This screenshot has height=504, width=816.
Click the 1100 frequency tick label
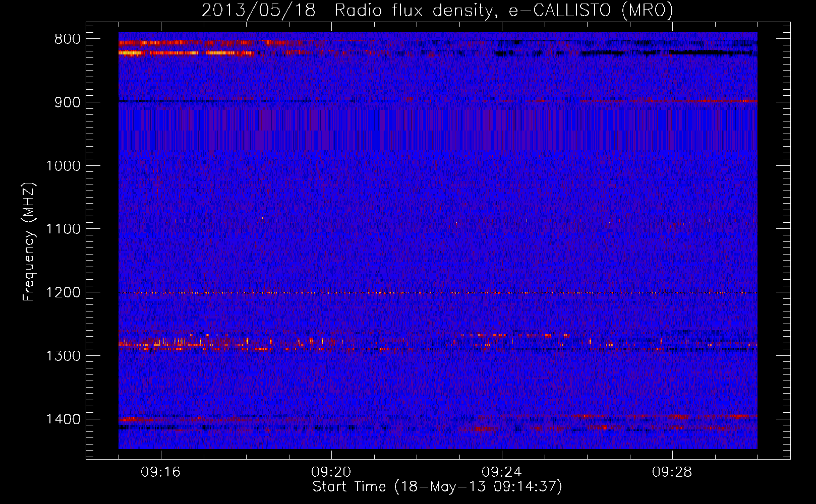(x=63, y=229)
